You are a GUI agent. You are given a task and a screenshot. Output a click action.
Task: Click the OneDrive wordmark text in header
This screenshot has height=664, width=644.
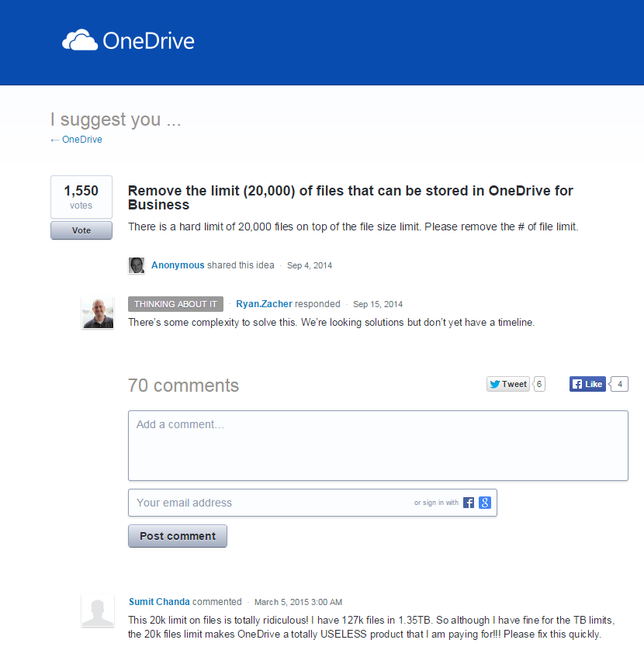(148, 40)
